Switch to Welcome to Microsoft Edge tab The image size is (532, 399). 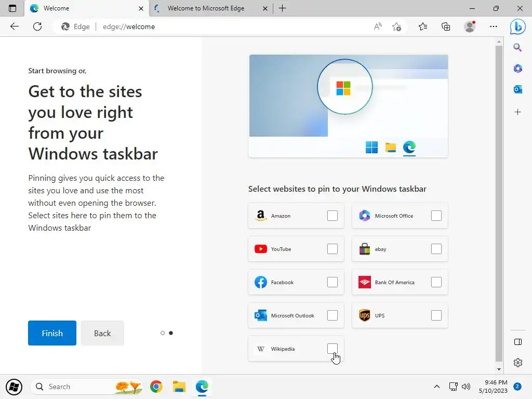click(210, 8)
